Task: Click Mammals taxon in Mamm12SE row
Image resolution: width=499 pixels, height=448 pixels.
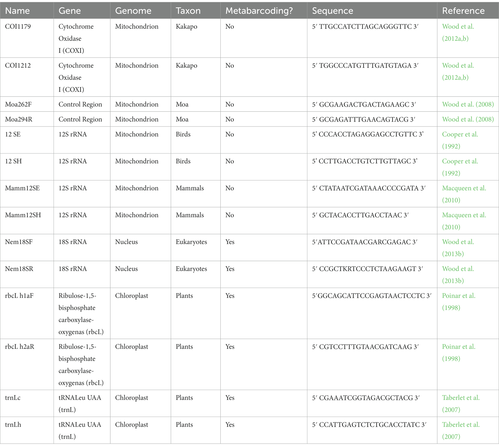Action: click(190, 188)
